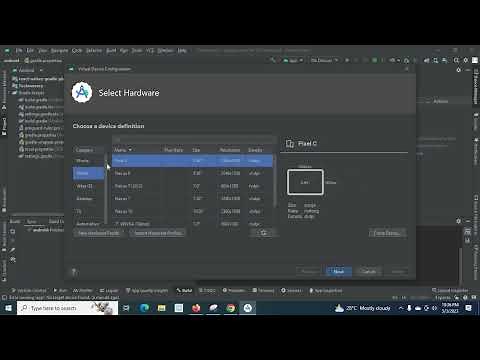The image size is (480, 360).
Task: Click Import Hardware Profiles button
Action: pyautogui.click(x=158, y=233)
